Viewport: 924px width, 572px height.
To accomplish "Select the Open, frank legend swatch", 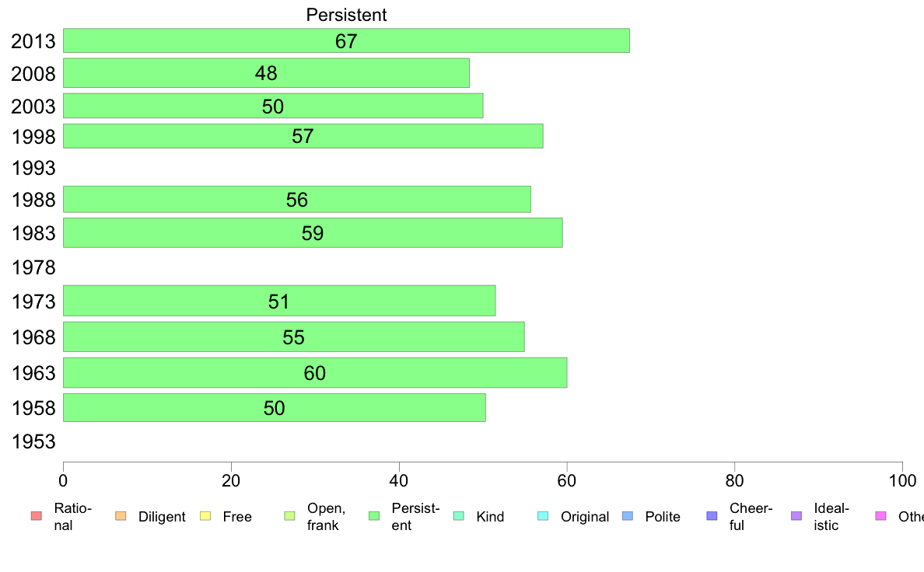I will click(x=290, y=516).
